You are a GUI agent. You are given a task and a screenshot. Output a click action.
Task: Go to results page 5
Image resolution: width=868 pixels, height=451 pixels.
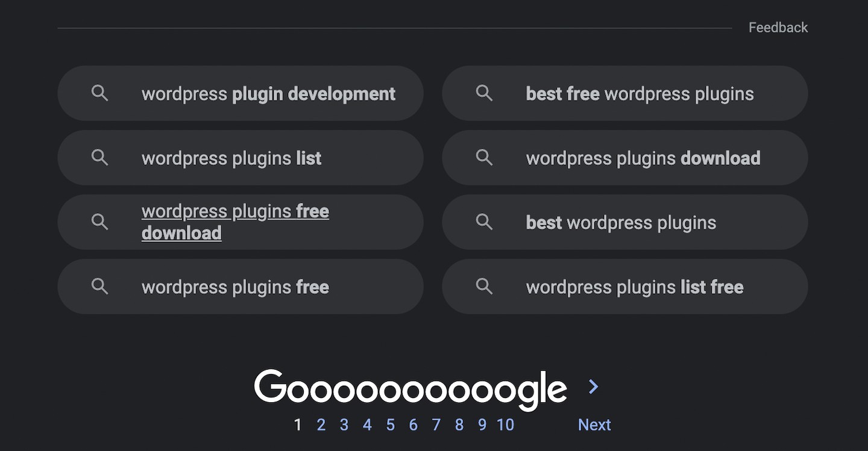coord(391,425)
